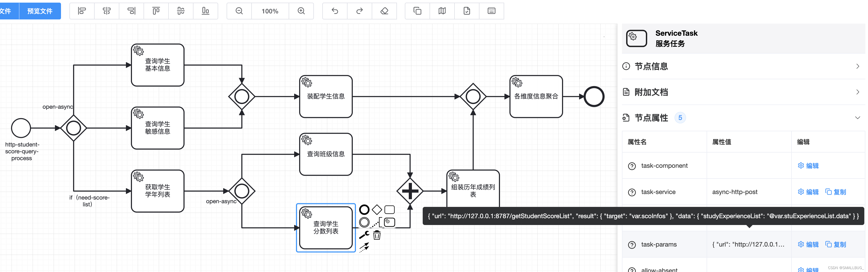The width and height of the screenshot is (868, 272).
Task: Select the end event circle
Action: tap(594, 97)
